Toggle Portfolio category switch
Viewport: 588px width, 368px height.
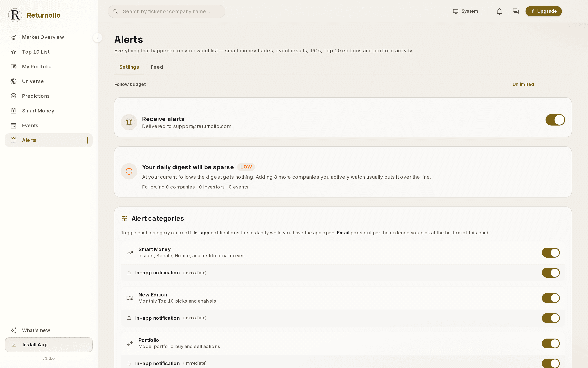coord(551,343)
